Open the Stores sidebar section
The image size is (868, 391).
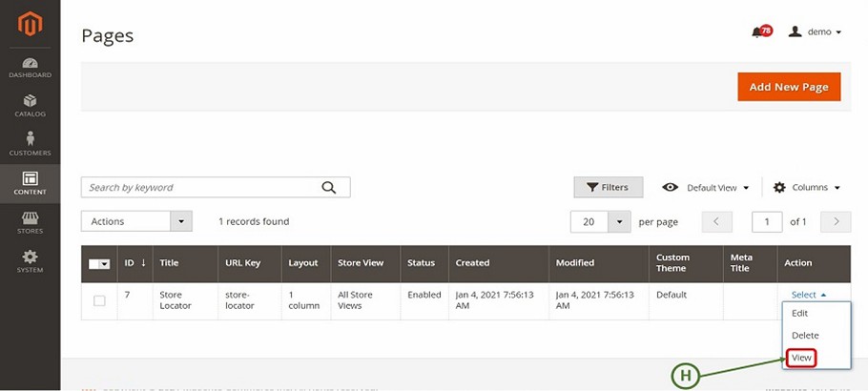(x=30, y=222)
